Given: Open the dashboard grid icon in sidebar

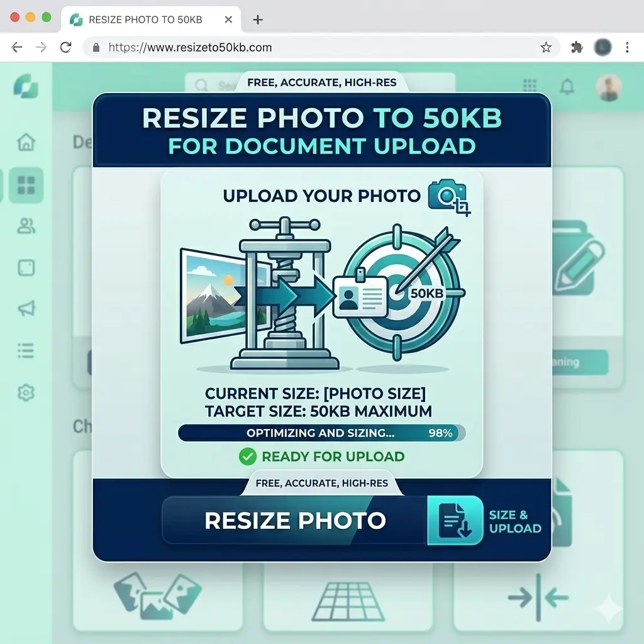Looking at the screenshot, I should (26, 185).
